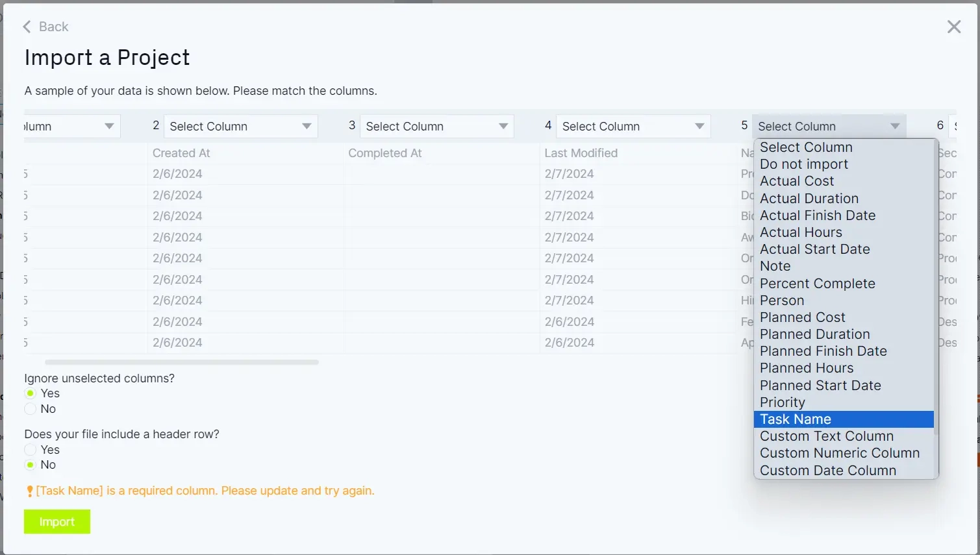Select Priority in the dropdown list
Viewport: 980px width, 555px height.
coord(782,402)
